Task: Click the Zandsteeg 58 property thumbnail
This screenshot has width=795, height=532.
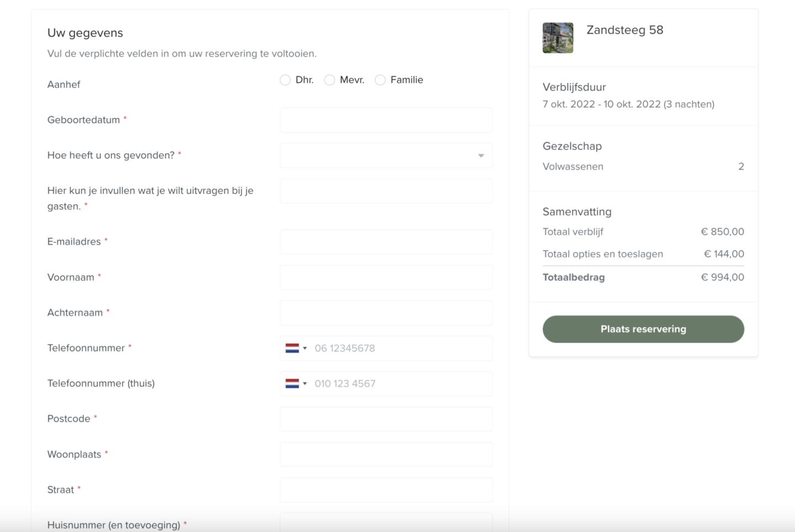Action: [x=558, y=38]
